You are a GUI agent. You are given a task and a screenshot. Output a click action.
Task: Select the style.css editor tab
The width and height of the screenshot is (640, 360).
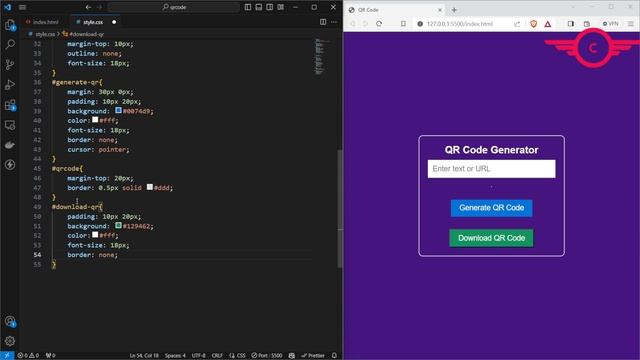point(93,22)
